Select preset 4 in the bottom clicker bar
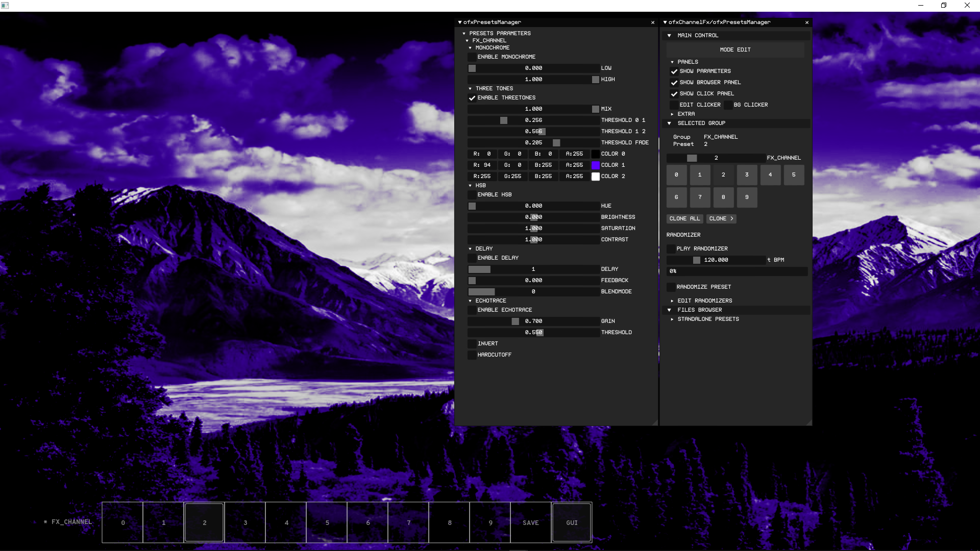 286,522
